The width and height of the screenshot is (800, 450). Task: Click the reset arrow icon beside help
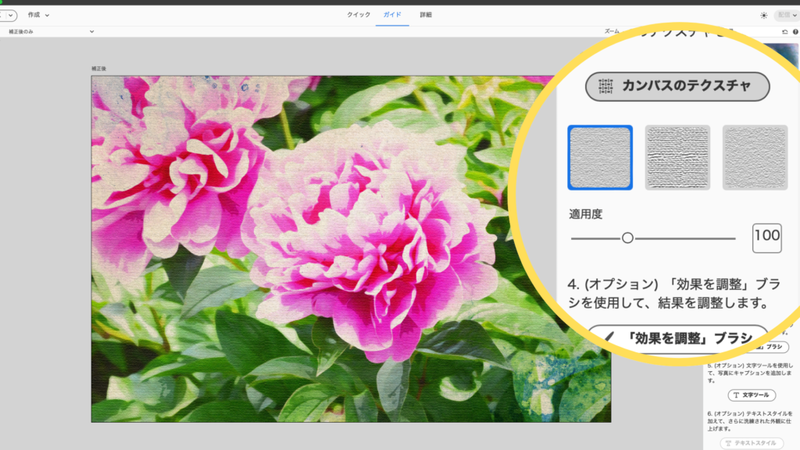pos(785,32)
